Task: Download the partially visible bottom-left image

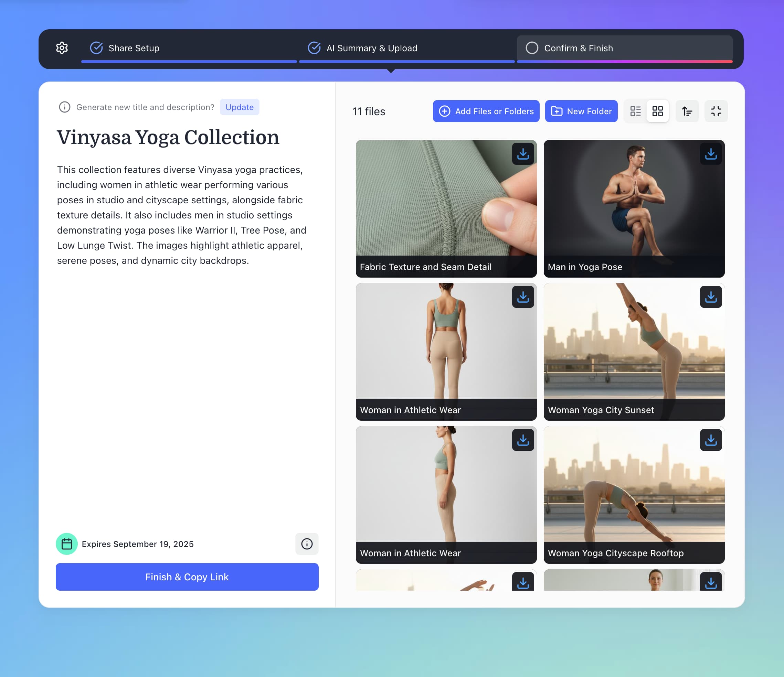Action: (523, 582)
